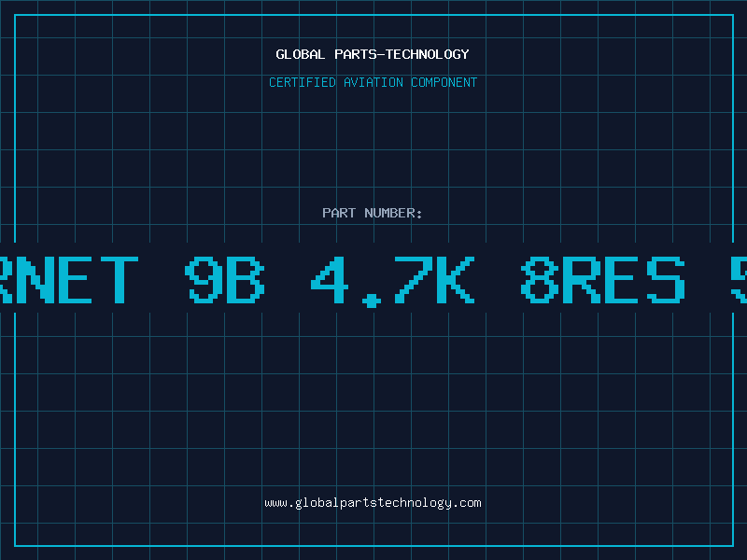This screenshot has height=560, width=747.
Task: Click the CERTIFIED AVIATION COMPONENT subtitle
Action: coord(373,82)
